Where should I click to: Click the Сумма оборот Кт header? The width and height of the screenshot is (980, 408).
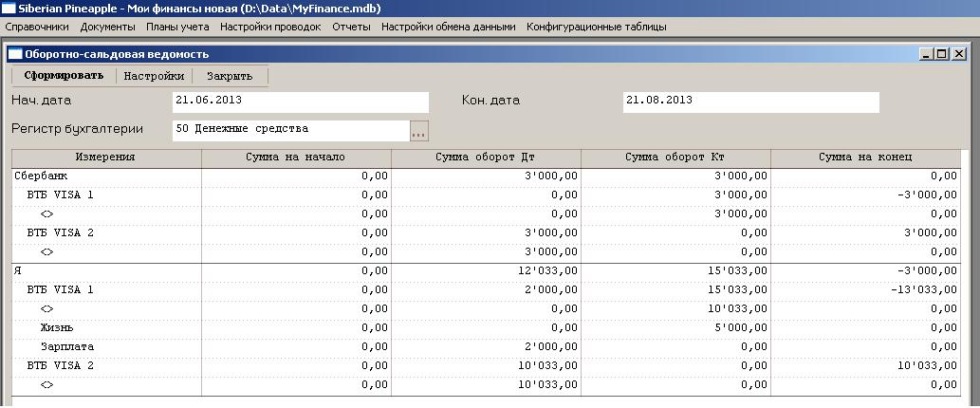point(675,158)
